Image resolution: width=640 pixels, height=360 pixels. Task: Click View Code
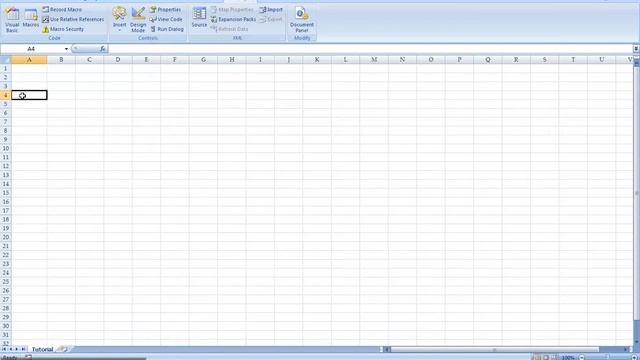pyautogui.click(x=166, y=19)
